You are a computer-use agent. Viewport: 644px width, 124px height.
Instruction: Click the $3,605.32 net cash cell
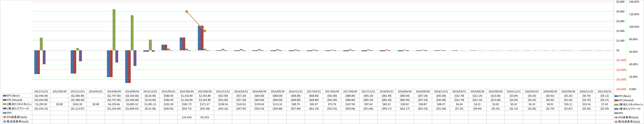[132, 104]
